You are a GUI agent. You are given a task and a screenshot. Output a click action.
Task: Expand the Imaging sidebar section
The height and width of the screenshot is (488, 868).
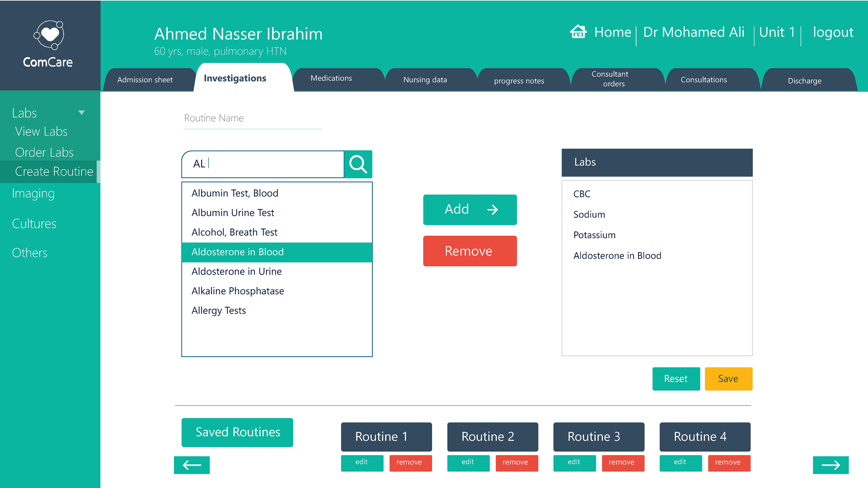tap(33, 193)
